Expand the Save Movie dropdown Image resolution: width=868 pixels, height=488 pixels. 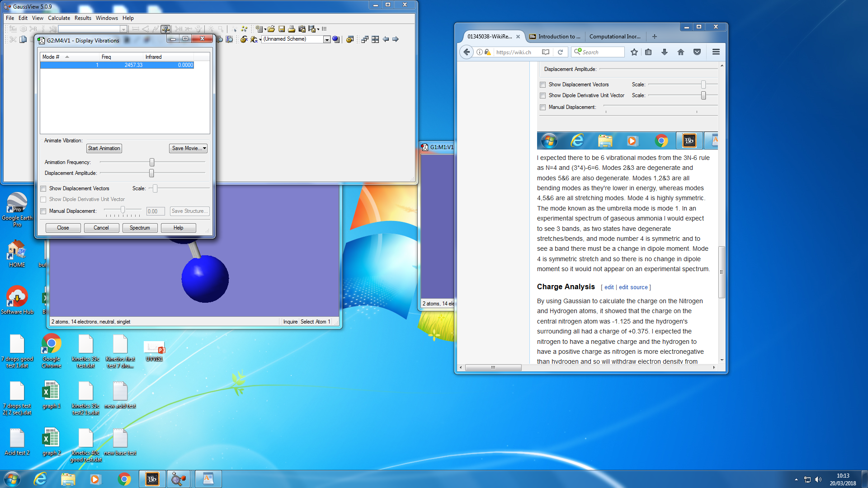point(204,148)
